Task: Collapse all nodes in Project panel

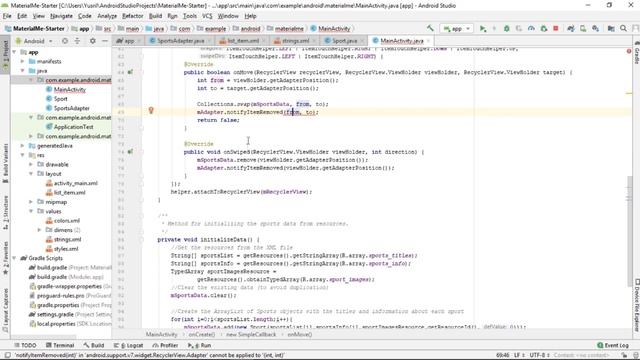Action: pyautogui.click(x=77, y=41)
